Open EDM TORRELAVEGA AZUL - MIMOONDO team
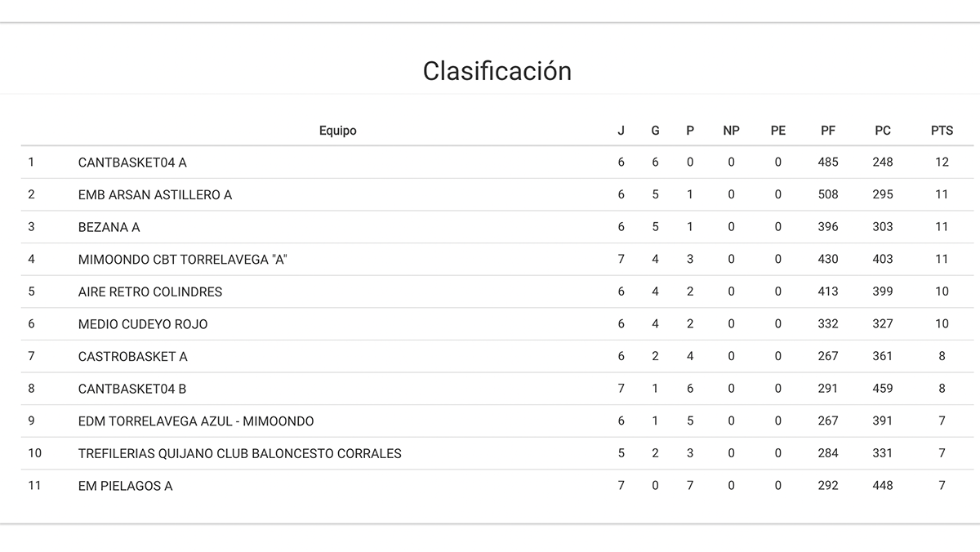The width and height of the screenshot is (980, 552). 196,421
